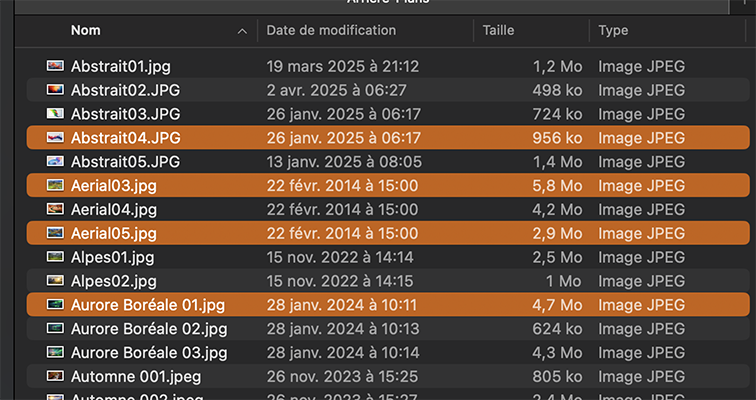Image resolution: width=756 pixels, height=400 pixels.
Task: Click the Abstrait01.jpg file thumbnail icon
Action: [x=55, y=66]
